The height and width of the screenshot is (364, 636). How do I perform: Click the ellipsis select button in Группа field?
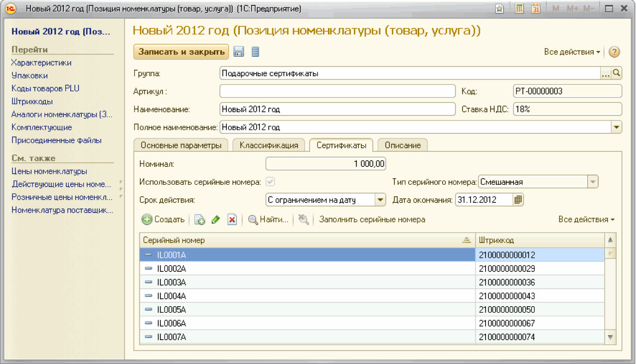(606, 74)
